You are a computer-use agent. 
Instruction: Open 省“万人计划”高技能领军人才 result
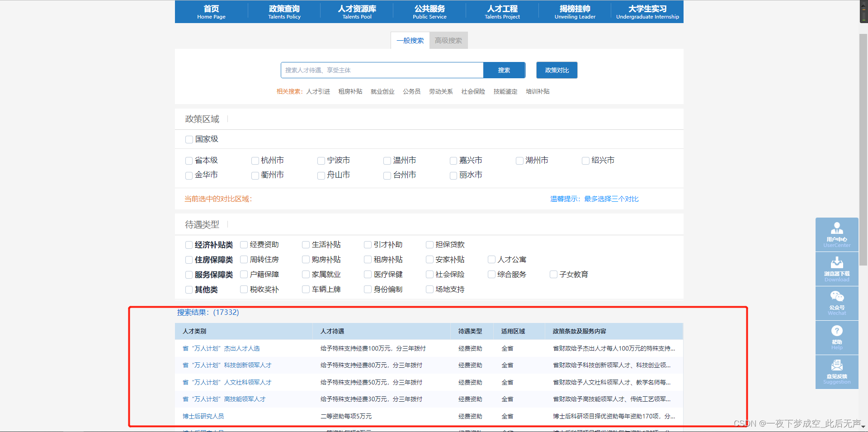[x=224, y=399]
